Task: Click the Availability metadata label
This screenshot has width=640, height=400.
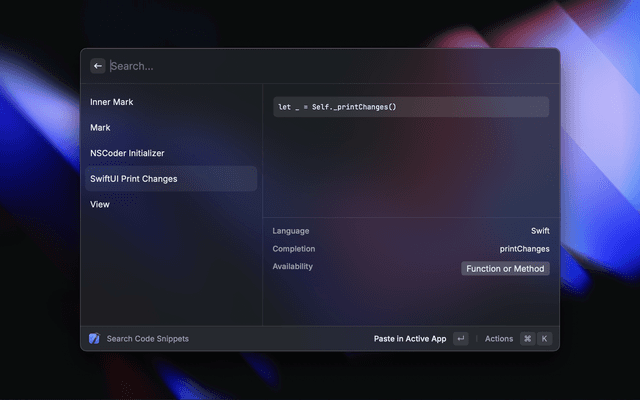Action: 293,267
